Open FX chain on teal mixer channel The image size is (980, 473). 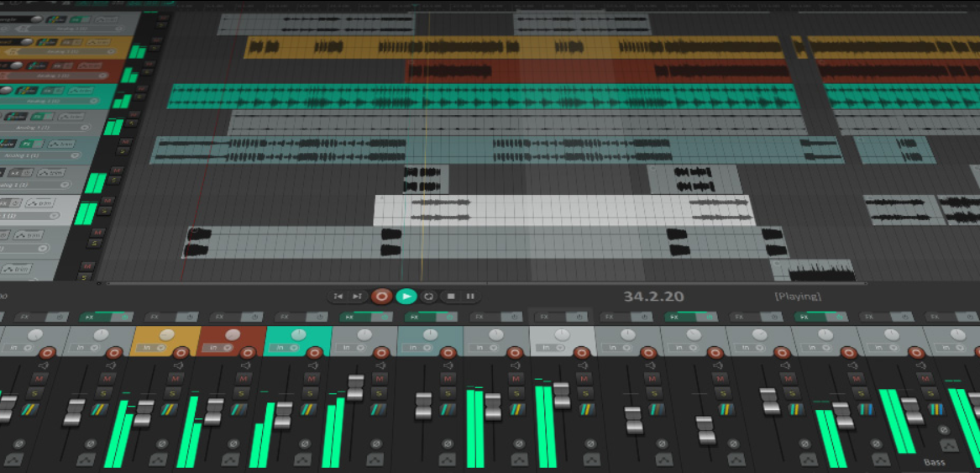pos(291,317)
